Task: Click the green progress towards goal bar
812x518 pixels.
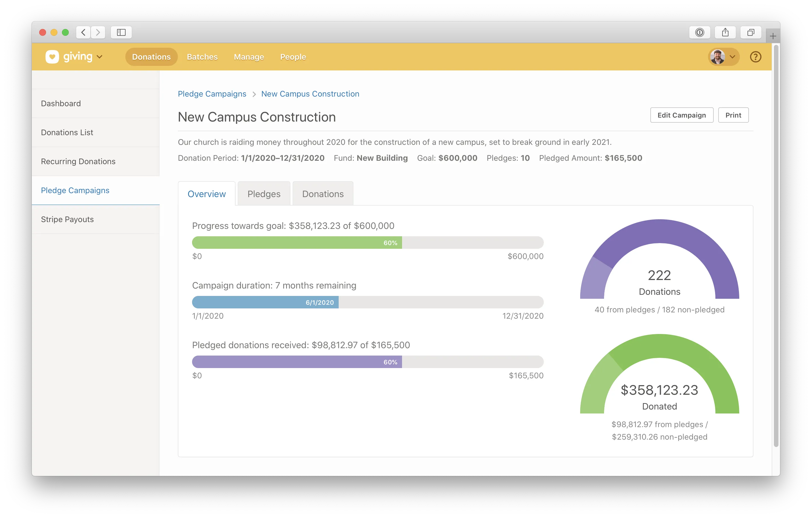Action: click(297, 243)
